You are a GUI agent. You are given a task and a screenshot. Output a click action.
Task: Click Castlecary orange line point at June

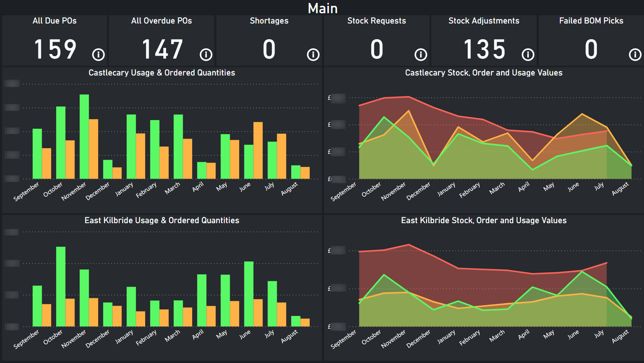(x=582, y=114)
